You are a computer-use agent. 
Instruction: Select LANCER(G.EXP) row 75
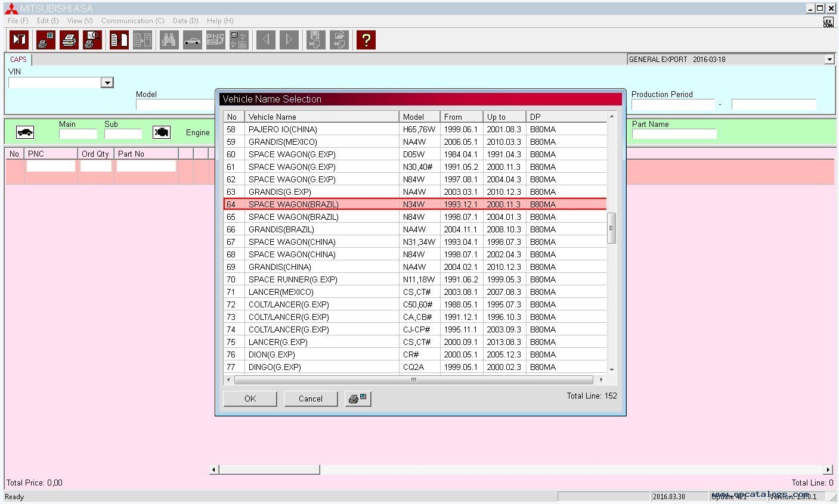click(415, 342)
